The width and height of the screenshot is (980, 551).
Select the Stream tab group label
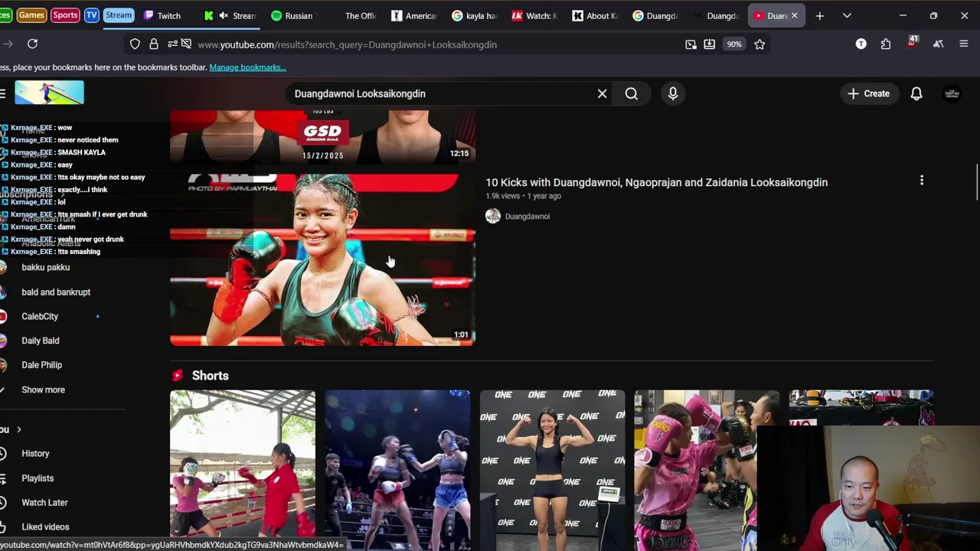[119, 15]
